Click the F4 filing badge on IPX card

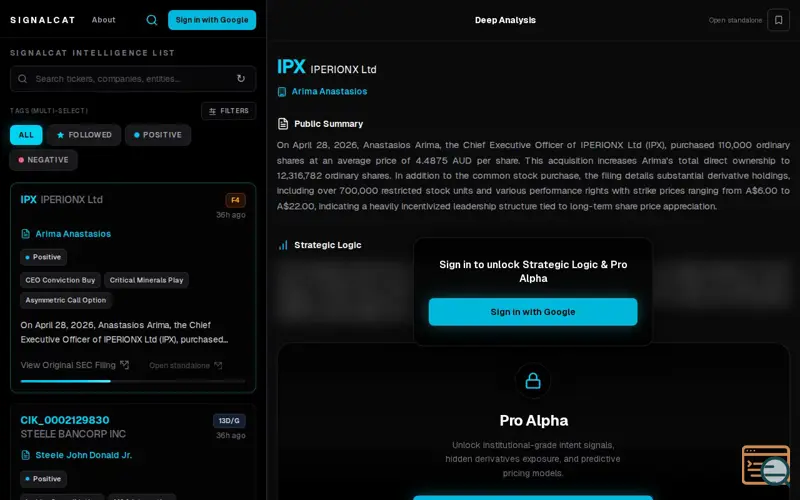(235, 200)
